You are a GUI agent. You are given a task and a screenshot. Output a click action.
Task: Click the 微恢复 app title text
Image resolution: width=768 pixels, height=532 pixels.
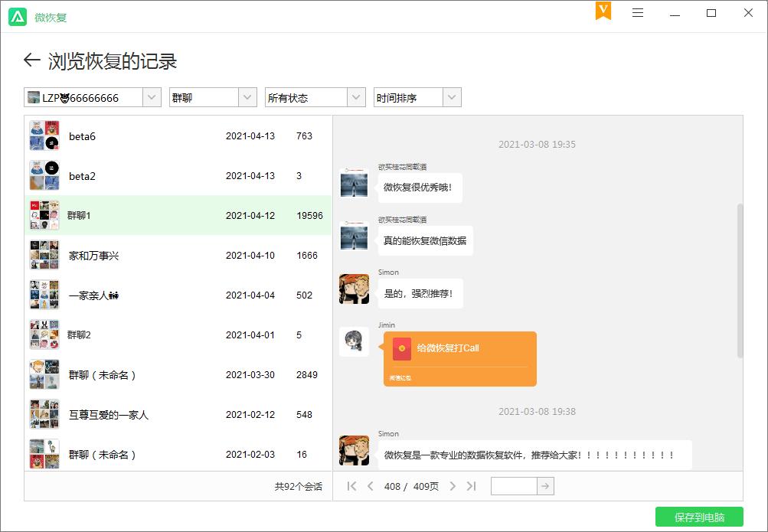tap(51, 18)
